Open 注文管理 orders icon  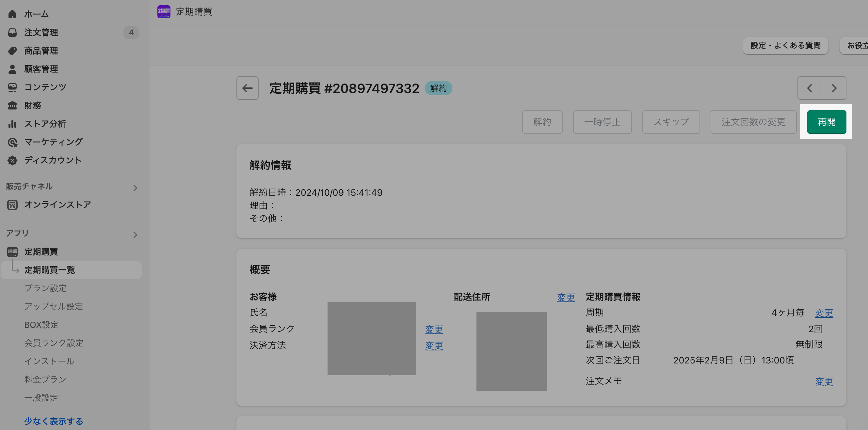point(12,33)
